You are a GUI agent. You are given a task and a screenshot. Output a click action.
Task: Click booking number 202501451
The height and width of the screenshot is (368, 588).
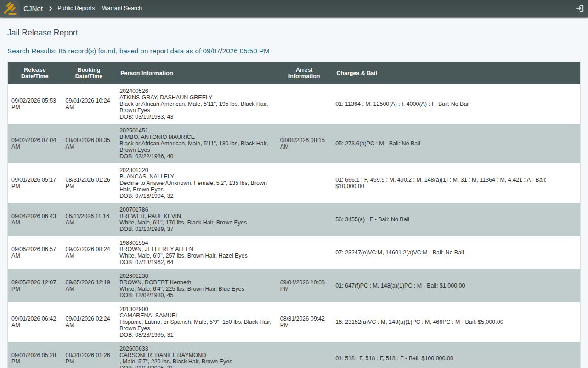pyautogui.click(x=134, y=131)
